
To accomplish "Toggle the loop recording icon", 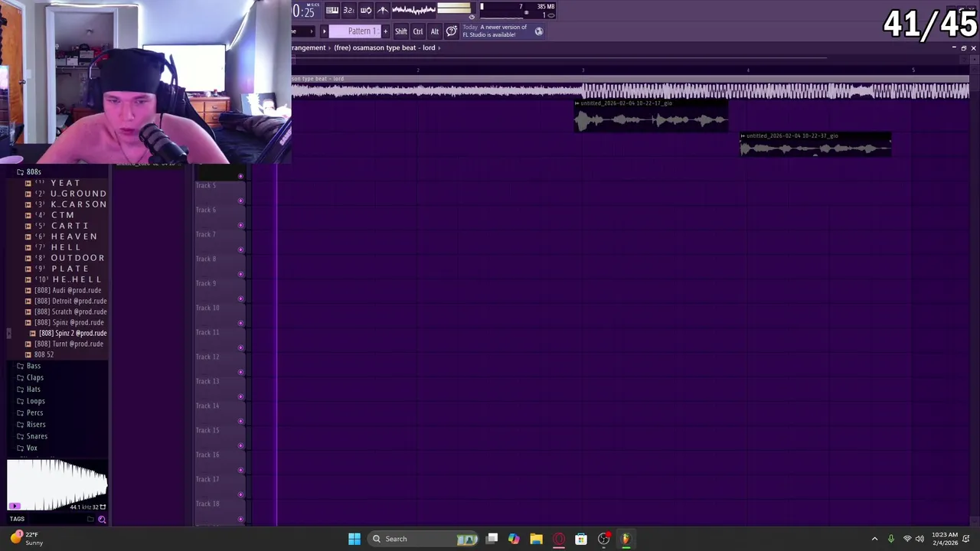I will pyautogui.click(x=365, y=10).
